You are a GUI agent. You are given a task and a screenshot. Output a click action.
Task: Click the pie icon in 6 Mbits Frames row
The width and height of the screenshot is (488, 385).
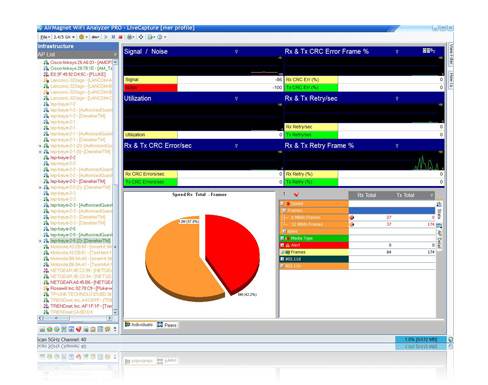(352, 217)
